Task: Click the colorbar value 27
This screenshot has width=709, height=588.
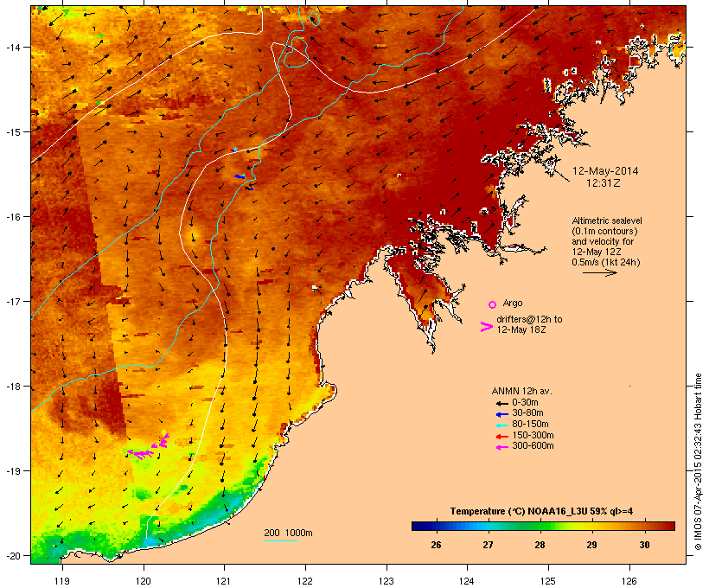Action: click(488, 545)
